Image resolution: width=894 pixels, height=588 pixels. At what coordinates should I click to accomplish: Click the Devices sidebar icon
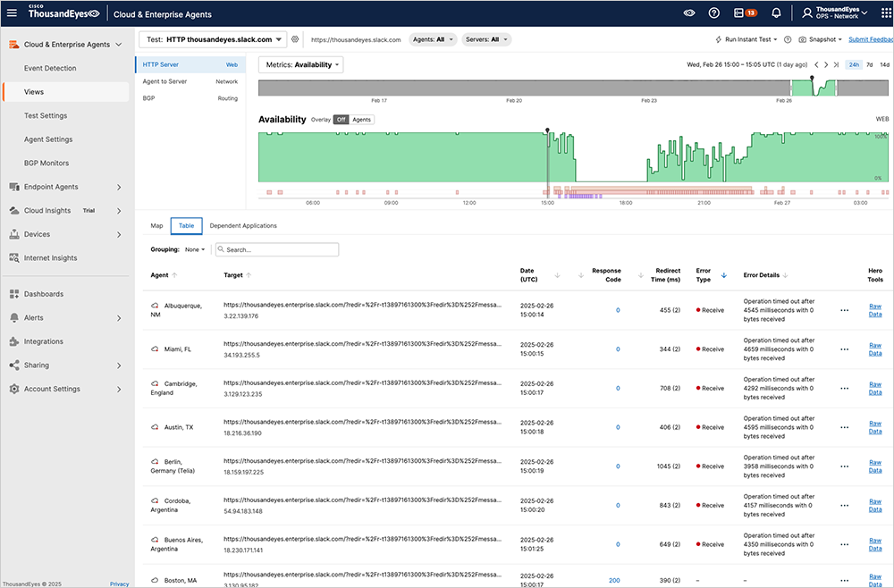click(x=14, y=234)
